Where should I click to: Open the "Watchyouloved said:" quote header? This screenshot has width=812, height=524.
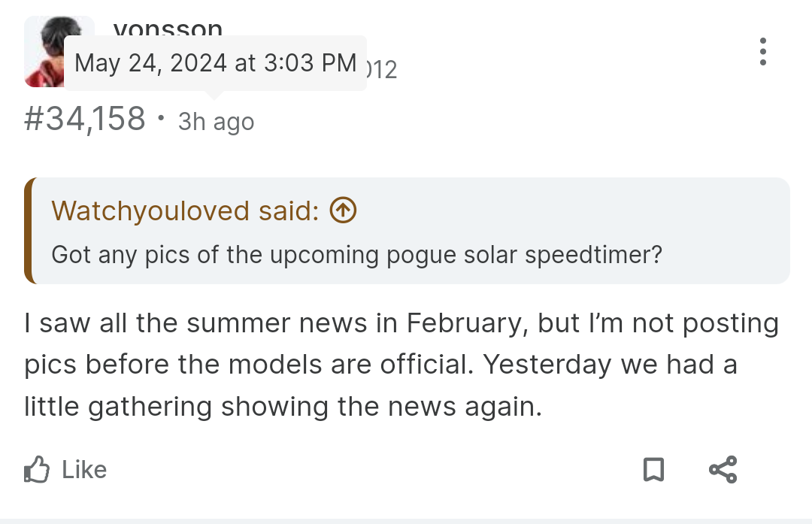(204, 211)
